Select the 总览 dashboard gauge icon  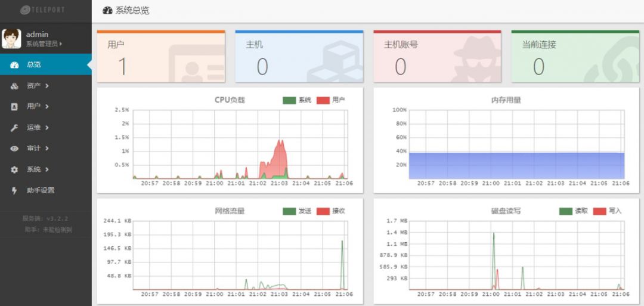[14, 65]
